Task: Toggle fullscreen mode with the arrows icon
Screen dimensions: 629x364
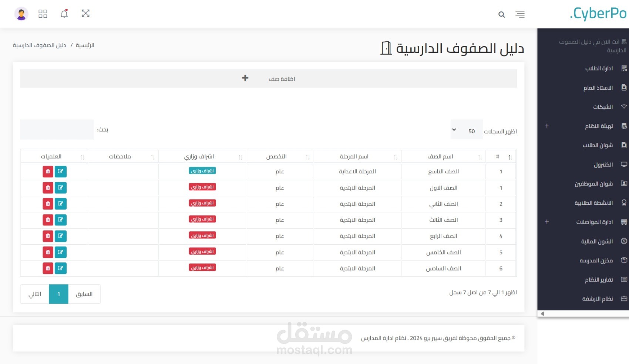Action: click(85, 13)
